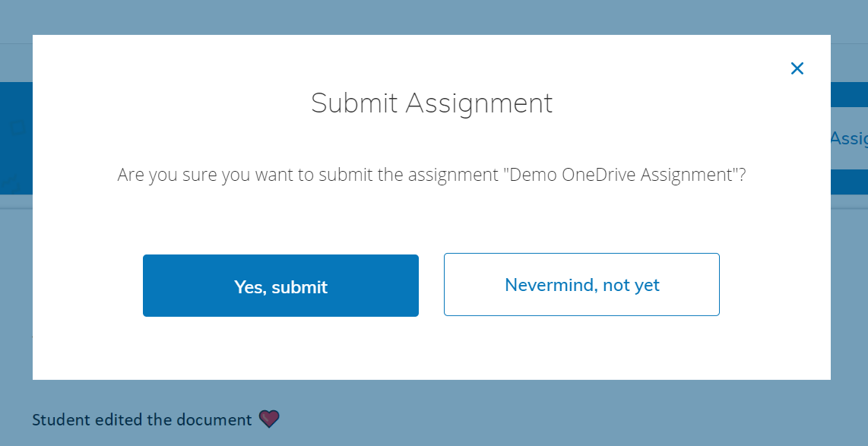Dismiss the dialog with the X icon
Screen dimensions: 868x446
tap(797, 68)
